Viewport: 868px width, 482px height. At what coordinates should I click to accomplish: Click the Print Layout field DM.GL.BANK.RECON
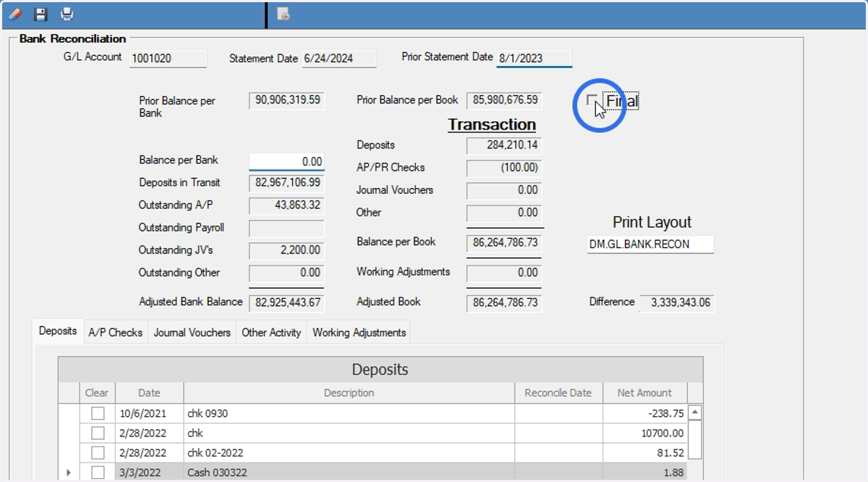pyautogui.click(x=650, y=245)
